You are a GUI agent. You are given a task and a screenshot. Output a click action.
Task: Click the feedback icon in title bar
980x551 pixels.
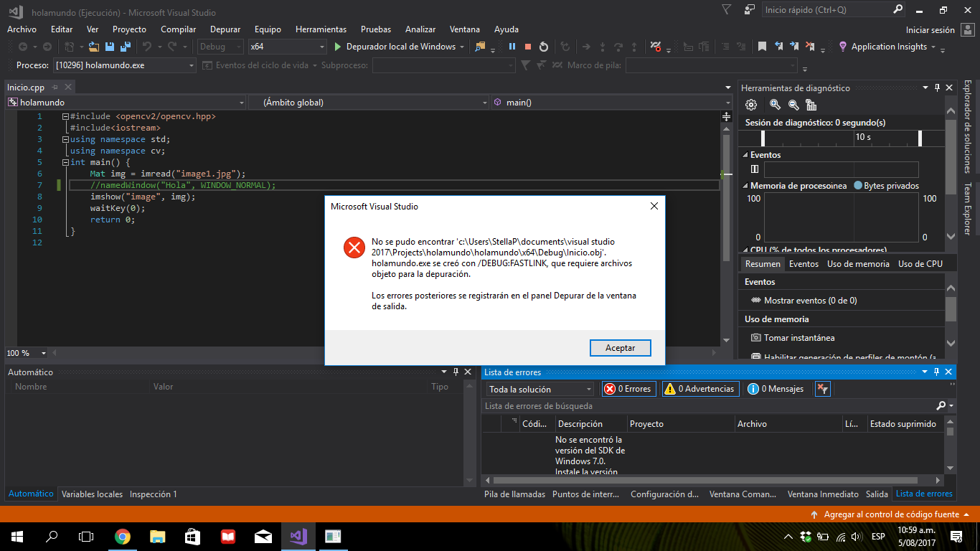click(x=750, y=10)
